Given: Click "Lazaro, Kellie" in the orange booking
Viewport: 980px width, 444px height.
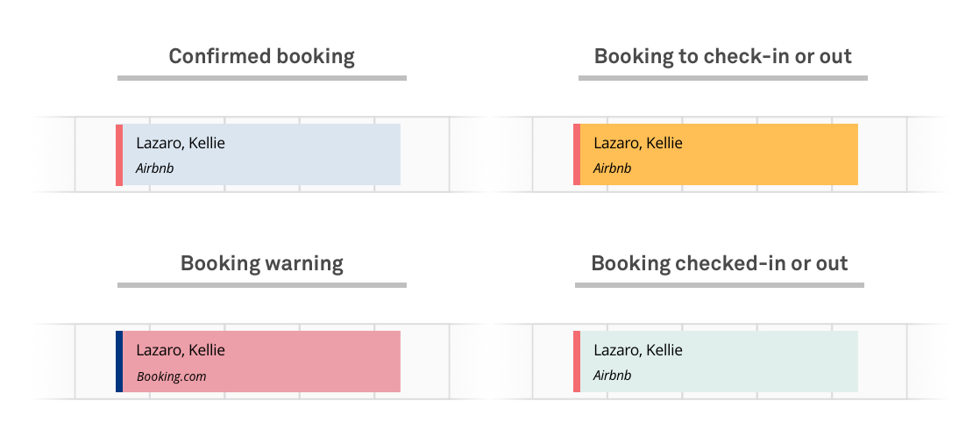Looking at the screenshot, I should click(638, 143).
